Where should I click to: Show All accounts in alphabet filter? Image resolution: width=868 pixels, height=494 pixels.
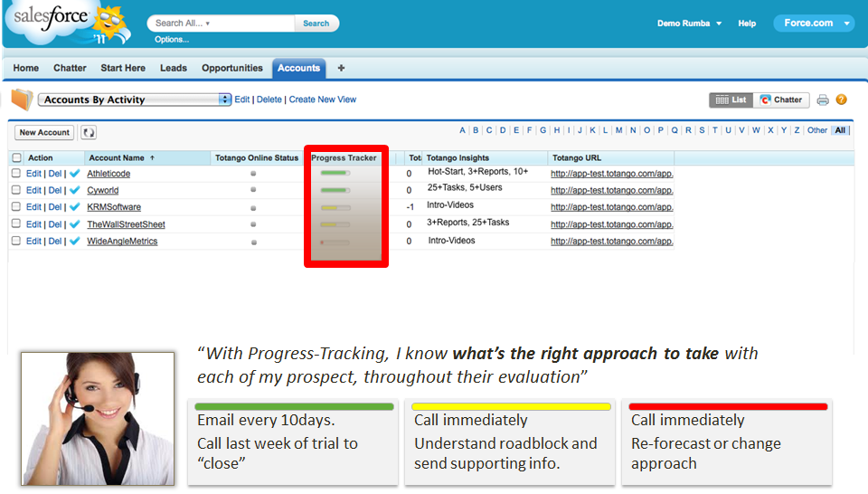(x=840, y=130)
